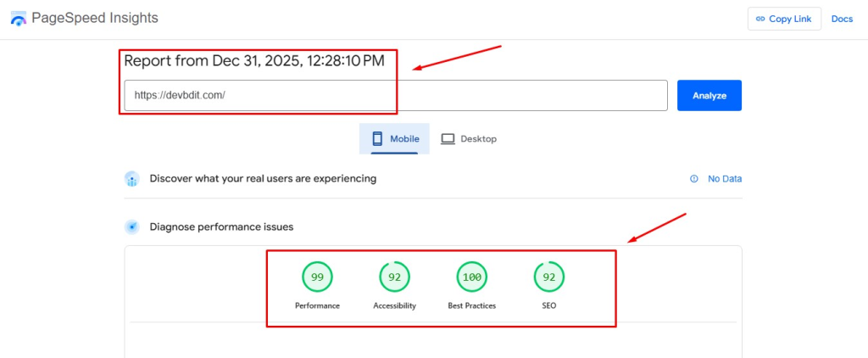The height and width of the screenshot is (358, 868).
Task: Open the Accessibility score gauge showing 92
Action: (394, 277)
